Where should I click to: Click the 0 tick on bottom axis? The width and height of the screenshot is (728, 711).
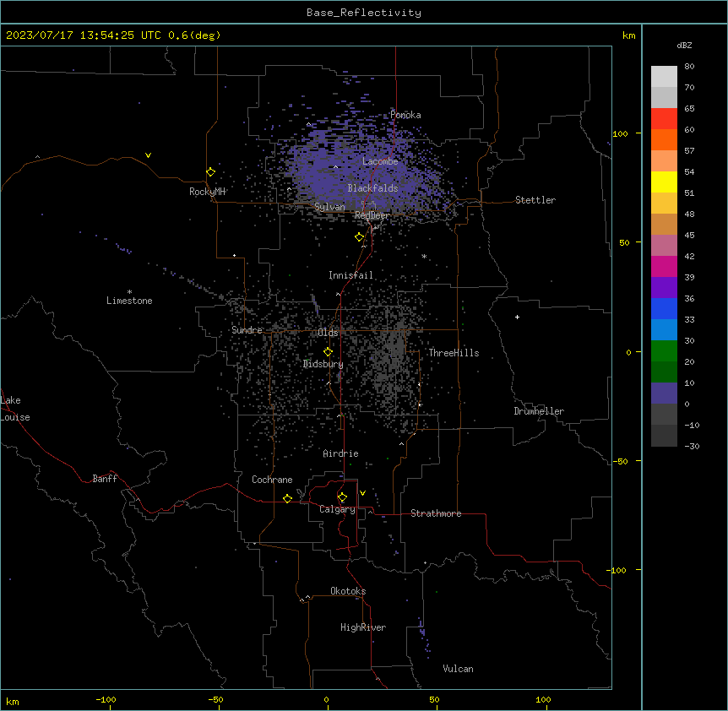(326, 699)
